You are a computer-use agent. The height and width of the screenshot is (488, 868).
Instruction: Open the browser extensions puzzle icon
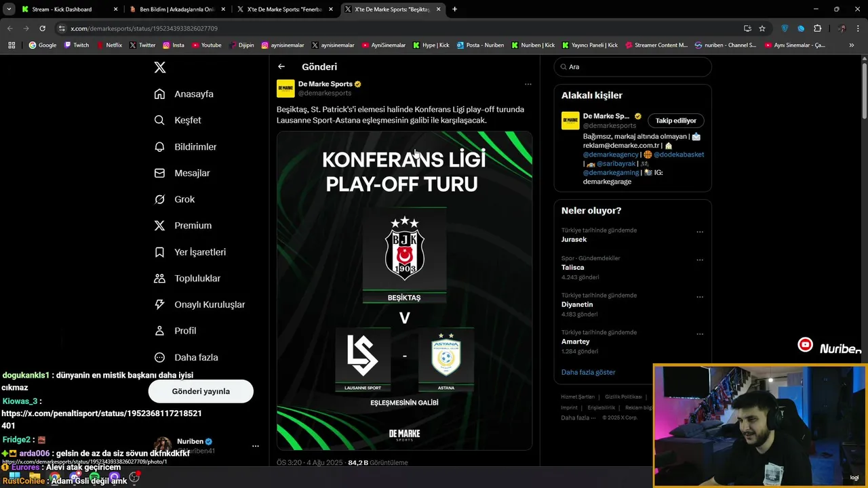[x=817, y=28]
